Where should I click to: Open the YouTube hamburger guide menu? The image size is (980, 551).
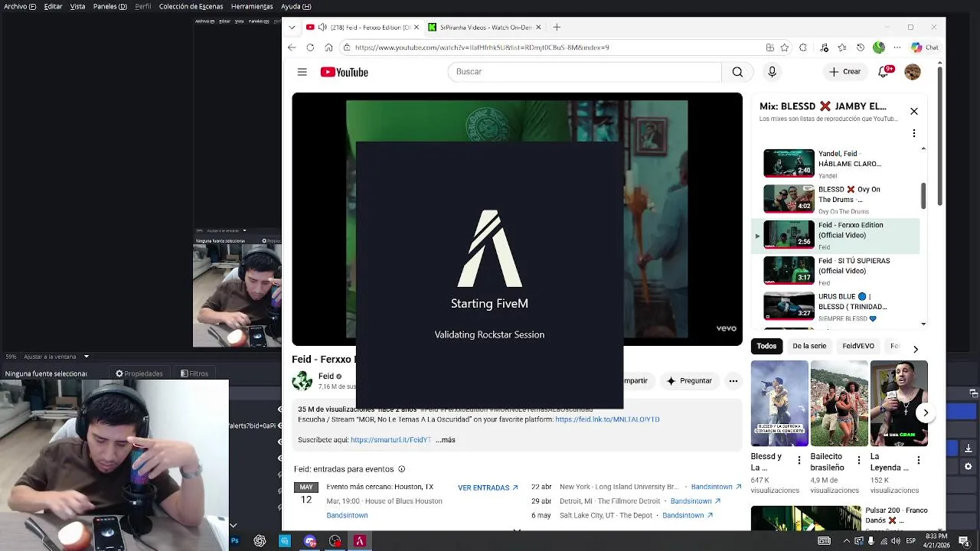pyautogui.click(x=302, y=72)
